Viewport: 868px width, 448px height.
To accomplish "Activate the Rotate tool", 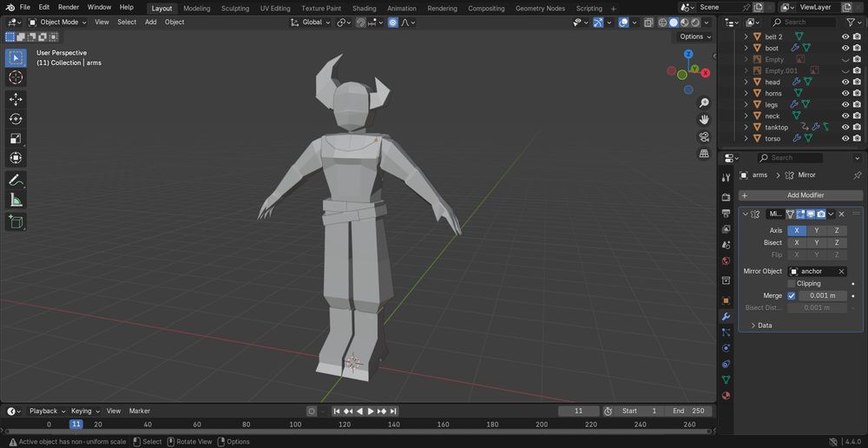I will pyautogui.click(x=16, y=119).
